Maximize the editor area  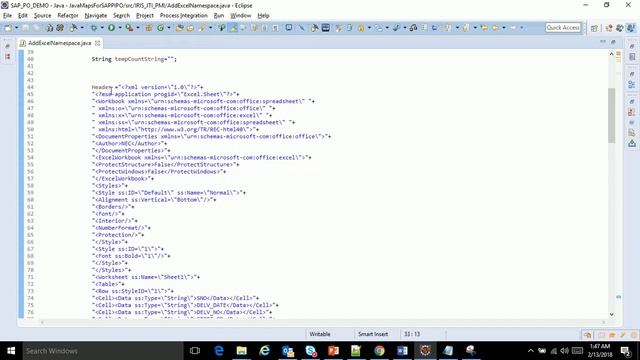[613, 42]
